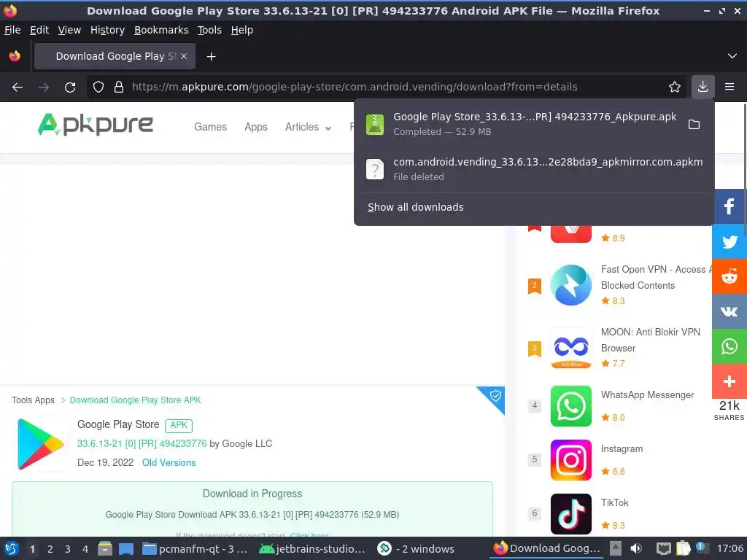747x560 pixels.
Task: Bookmark this page with the star icon
Action: [675, 87]
